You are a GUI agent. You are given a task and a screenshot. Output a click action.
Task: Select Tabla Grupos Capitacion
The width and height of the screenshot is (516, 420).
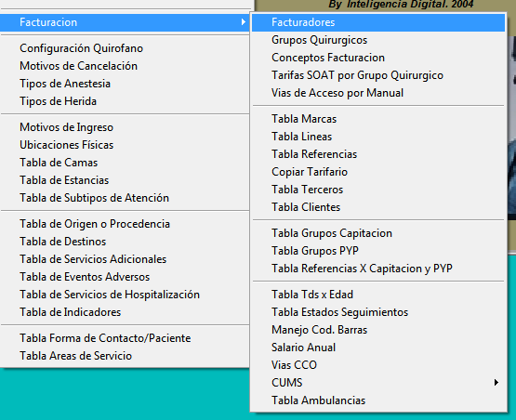tap(378, 233)
